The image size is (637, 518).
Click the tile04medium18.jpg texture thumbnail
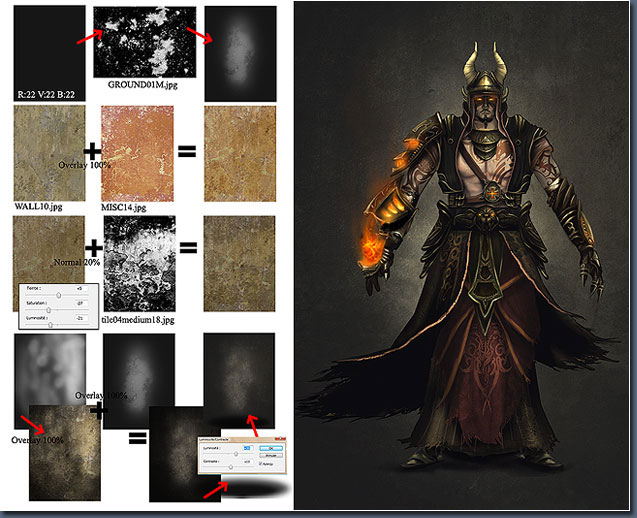(x=140, y=264)
